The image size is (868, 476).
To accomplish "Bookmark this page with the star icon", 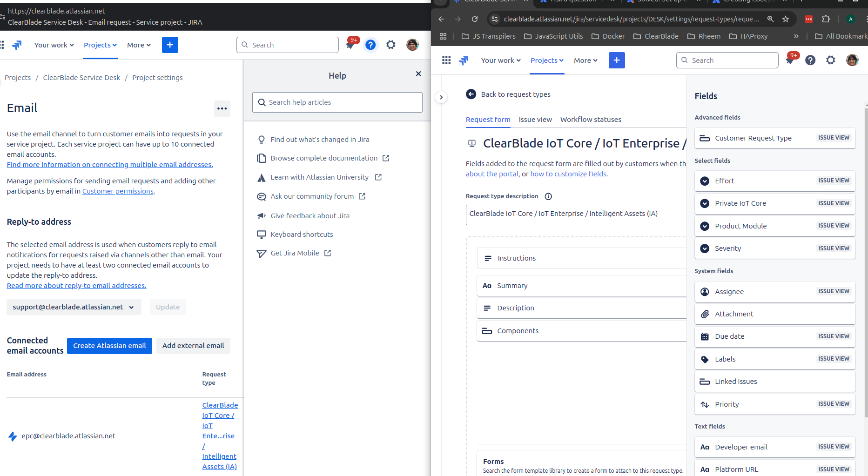I will [x=786, y=19].
